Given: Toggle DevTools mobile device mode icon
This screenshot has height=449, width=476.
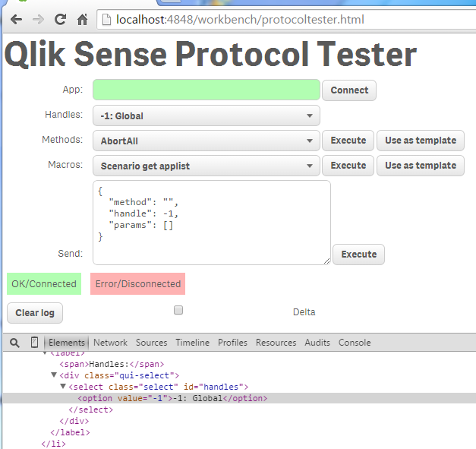Looking at the screenshot, I should [x=34, y=343].
